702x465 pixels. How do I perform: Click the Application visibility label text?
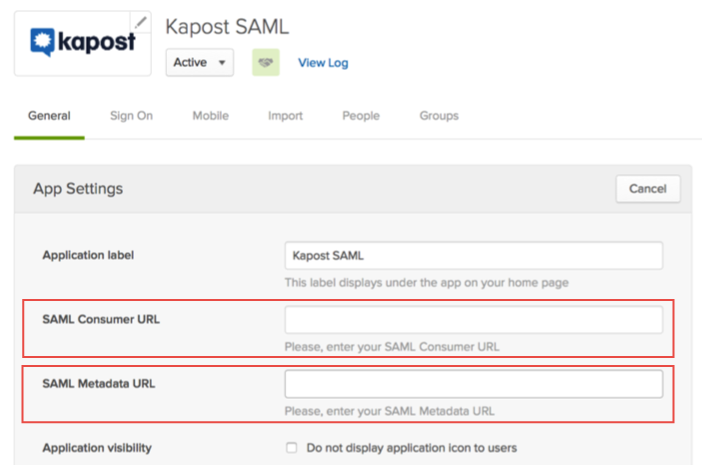[97, 448]
